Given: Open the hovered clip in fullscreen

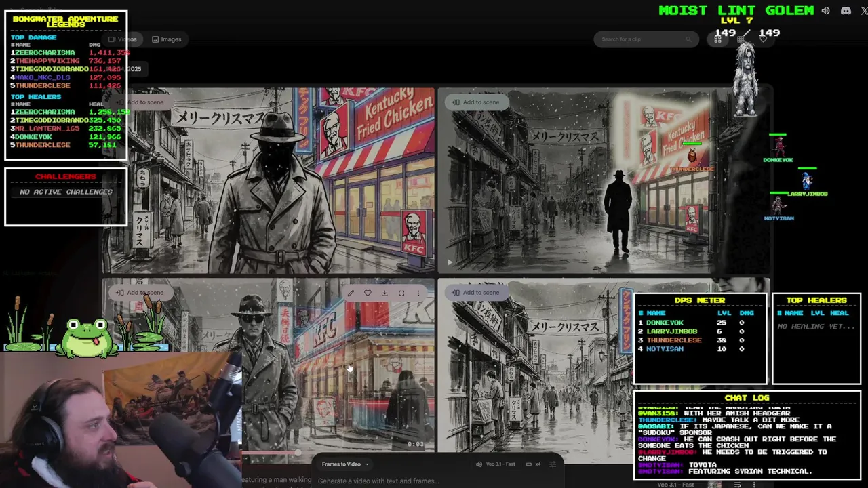Looking at the screenshot, I should [401, 293].
